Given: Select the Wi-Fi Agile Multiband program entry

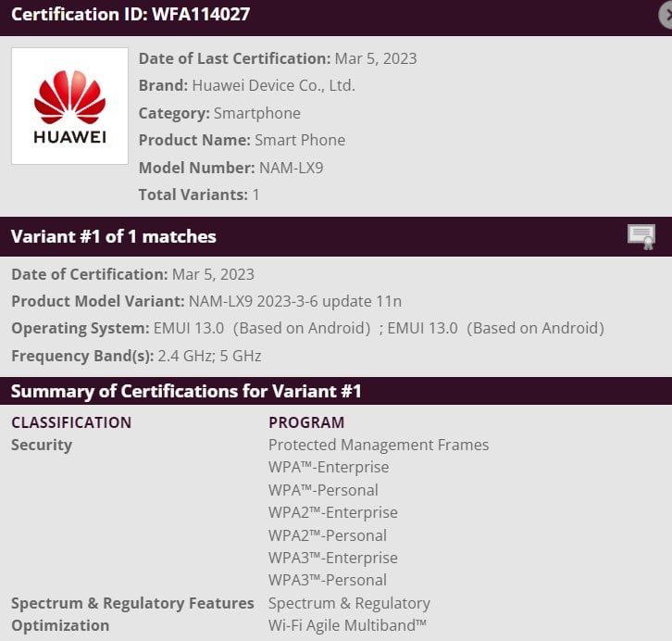Looking at the screenshot, I should [347, 625].
